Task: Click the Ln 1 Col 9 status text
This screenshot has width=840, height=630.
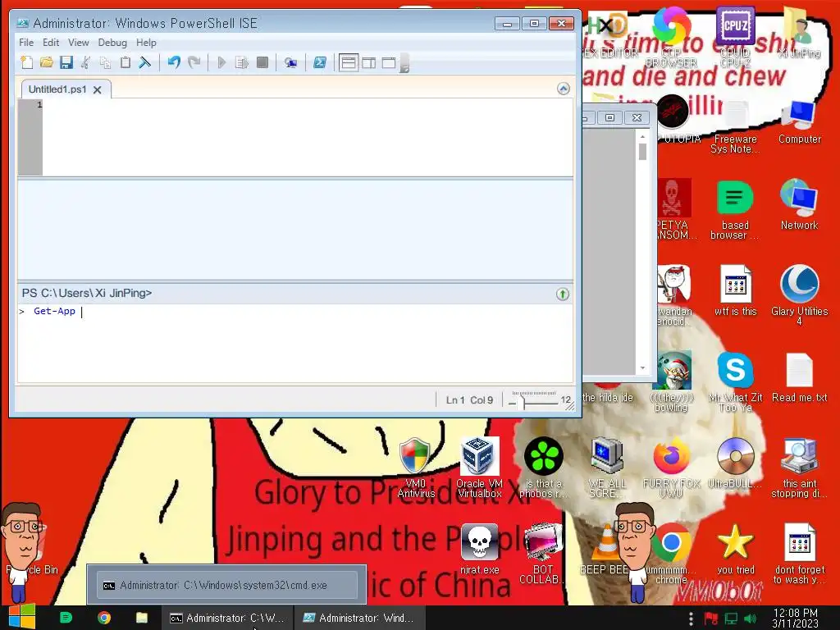Action: 469,400
